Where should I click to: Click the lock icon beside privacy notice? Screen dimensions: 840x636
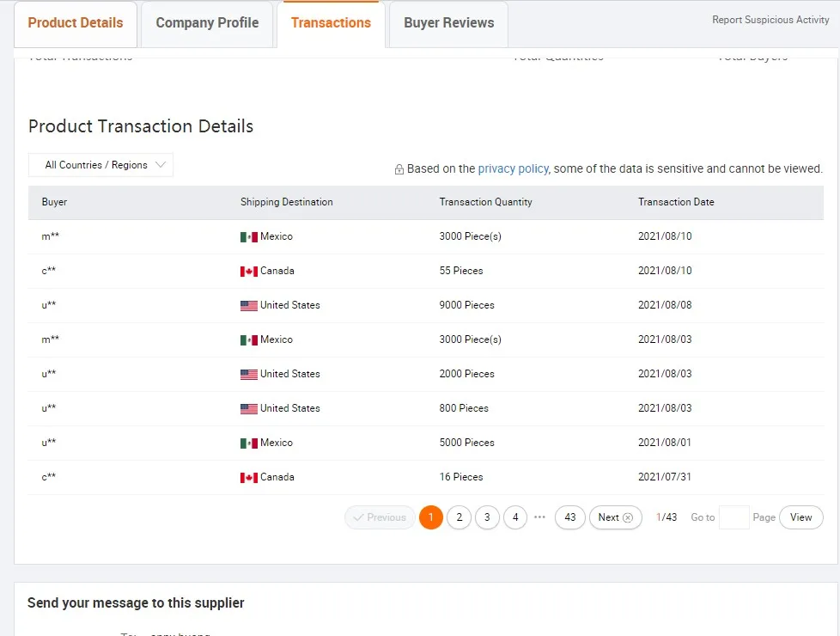[399, 169]
